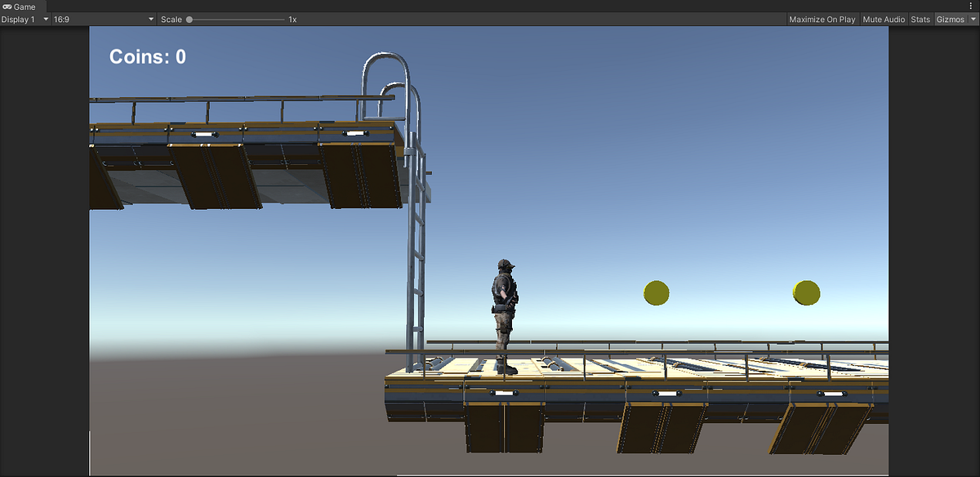980x477 pixels.
Task: Click the gamepad icon on the Game tab
Action: (x=7, y=6)
